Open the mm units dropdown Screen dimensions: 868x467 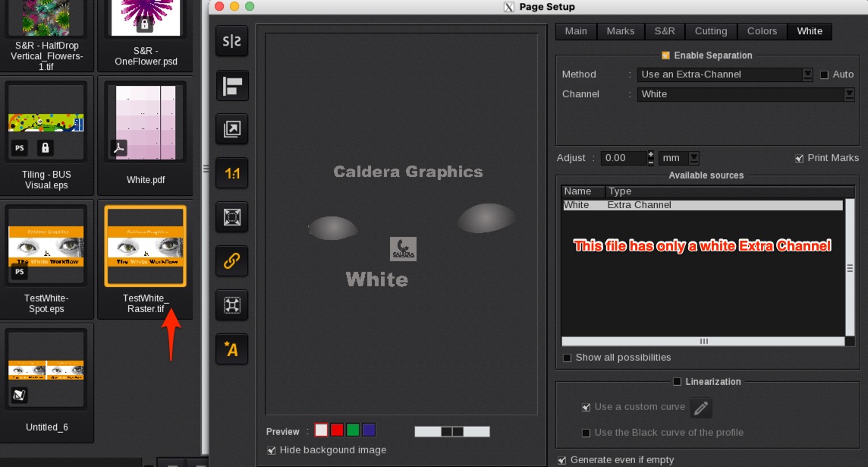(679, 158)
